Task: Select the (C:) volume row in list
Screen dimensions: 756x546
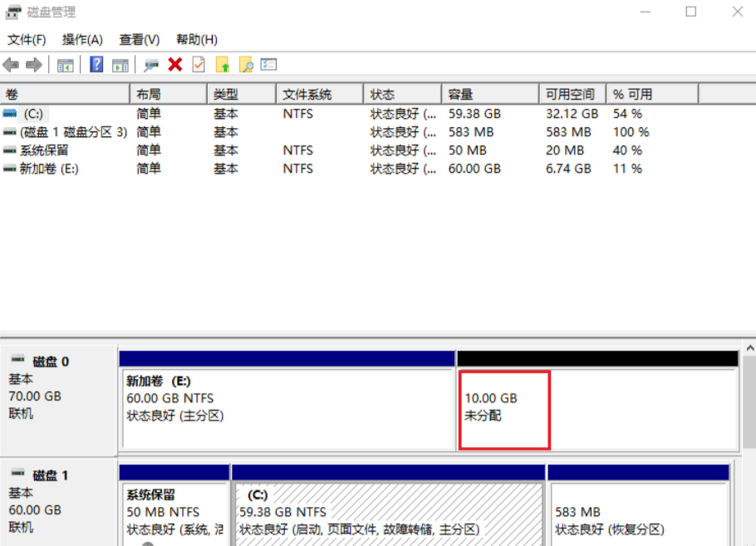Action: [x=33, y=113]
